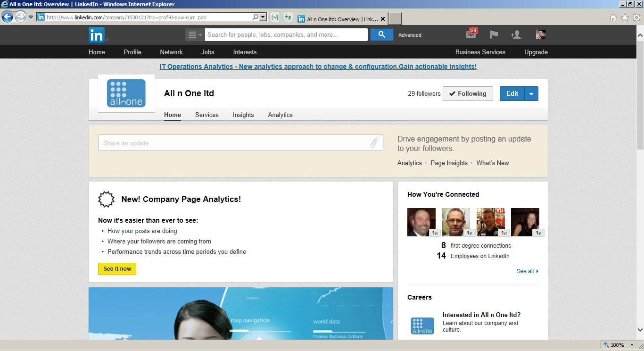Screen dimensions: 644x351
Task: Open the address bar autocomplete dropdown arrow
Action: (x=263, y=17)
